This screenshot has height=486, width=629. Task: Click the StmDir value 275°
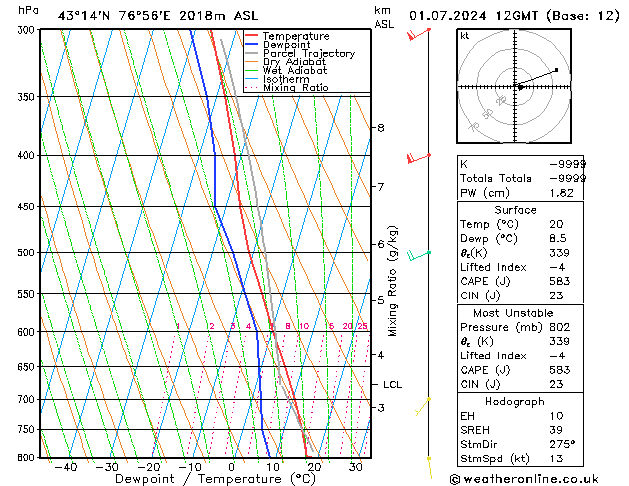click(562, 445)
